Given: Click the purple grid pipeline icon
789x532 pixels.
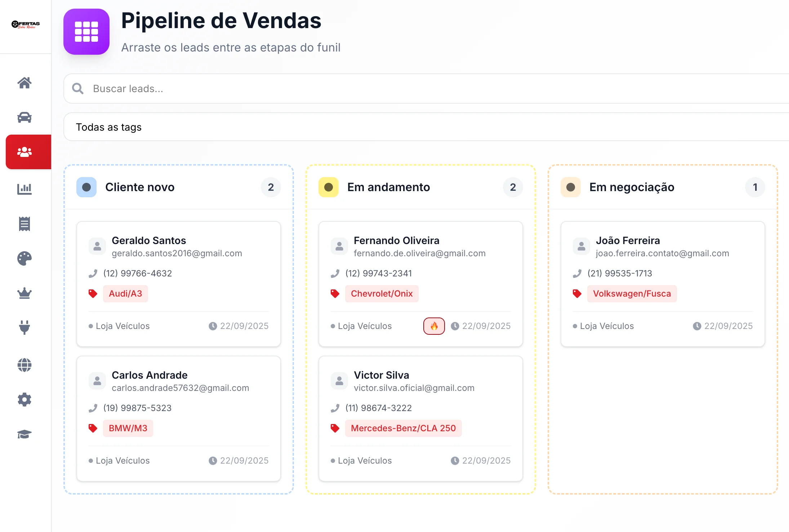Looking at the screenshot, I should click(86, 32).
